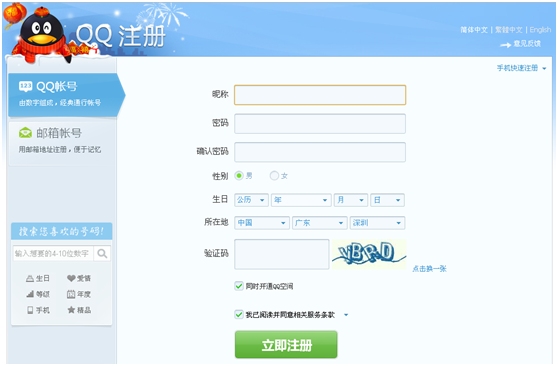
Task: Choose the 等级 level number category
Action: 38,294
